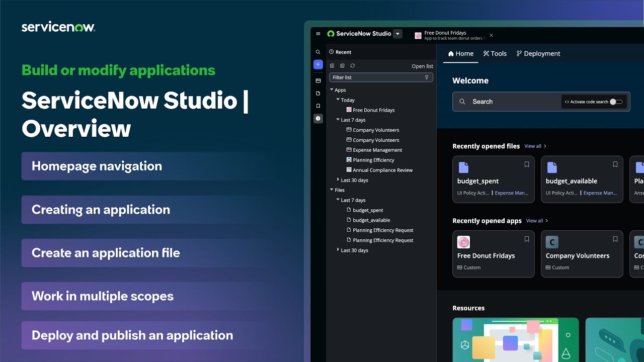Select the search icon in the Studio sidebar
Screen dimensions: 644x362
[x=318, y=52]
